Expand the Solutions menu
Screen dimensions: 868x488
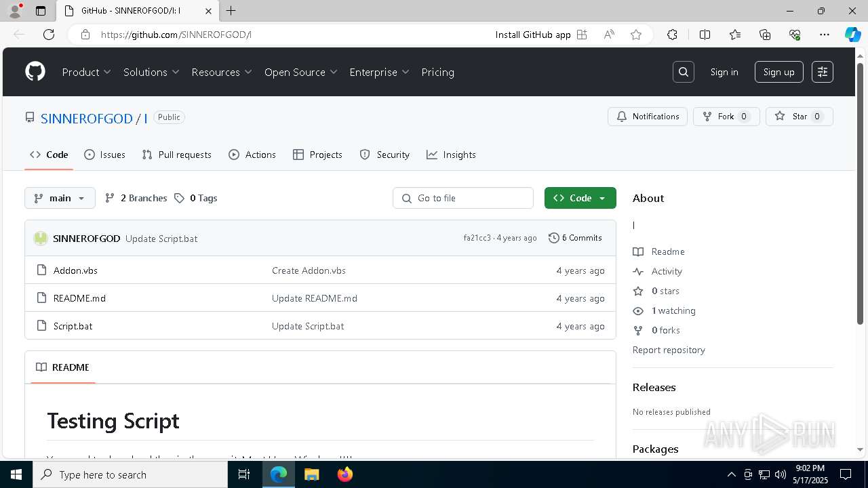click(x=151, y=72)
